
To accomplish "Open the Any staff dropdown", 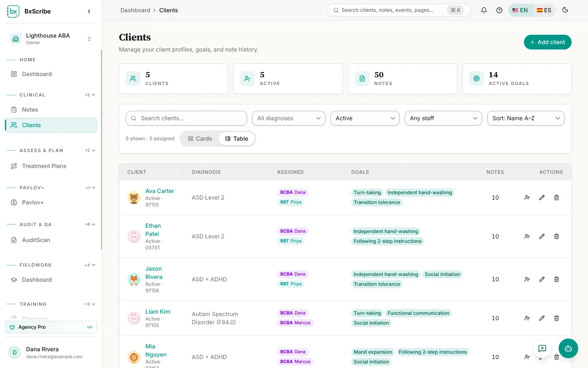I will (x=443, y=118).
